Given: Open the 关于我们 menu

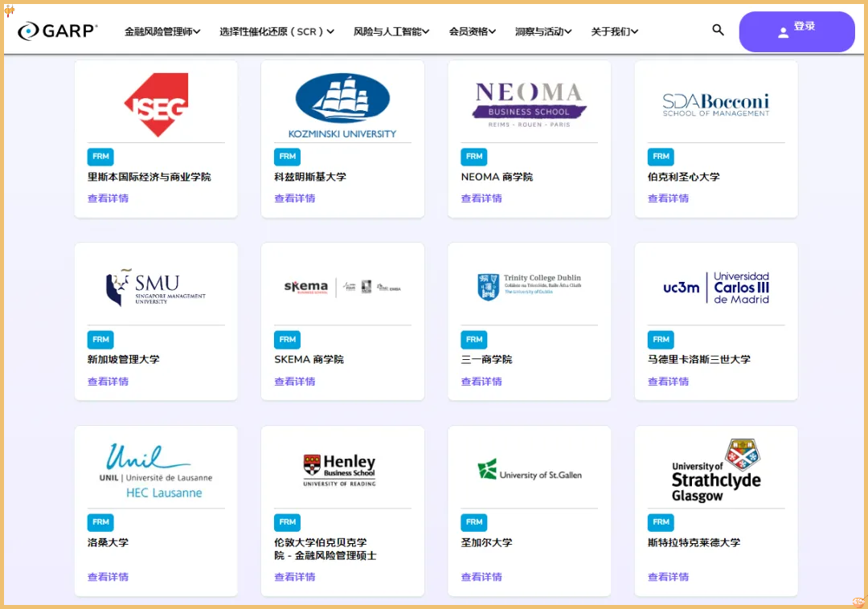Looking at the screenshot, I should pyautogui.click(x=614, y=32).
